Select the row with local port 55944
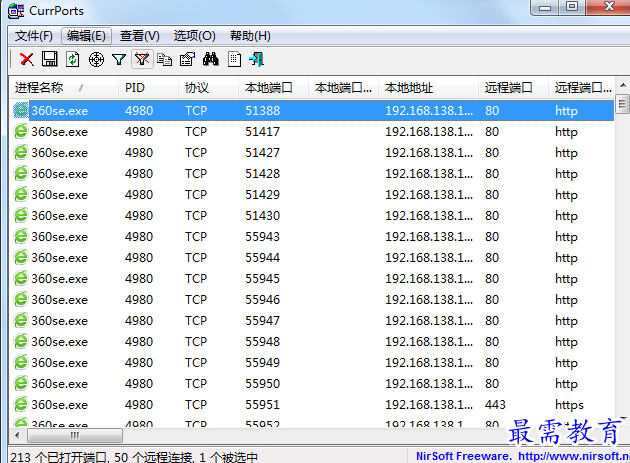The image size is (630, 463). coord(312,257)
